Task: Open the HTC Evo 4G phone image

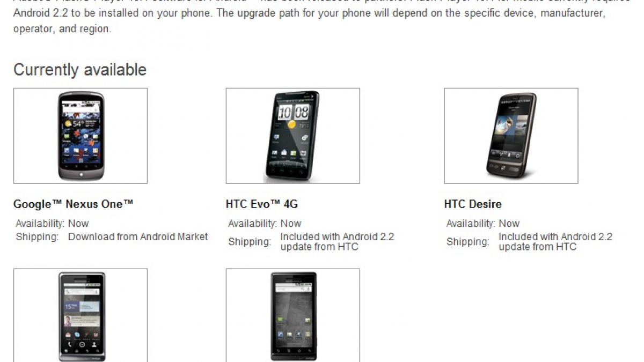Action: tap(292, 136)
